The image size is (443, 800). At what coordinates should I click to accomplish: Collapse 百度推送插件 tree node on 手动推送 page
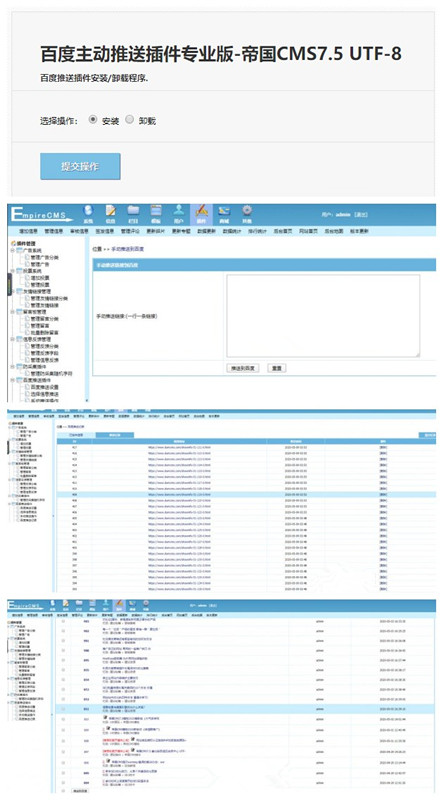[13, 380]
